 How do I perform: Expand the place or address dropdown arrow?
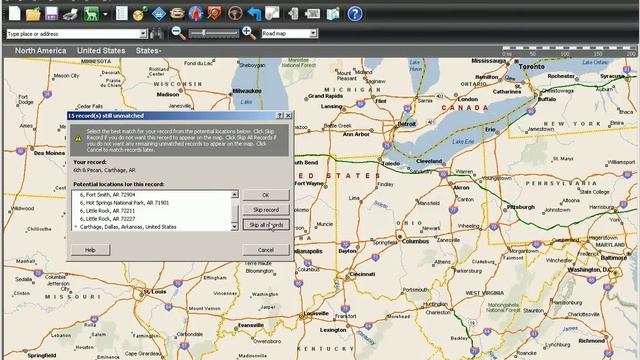tap(143, 34)
